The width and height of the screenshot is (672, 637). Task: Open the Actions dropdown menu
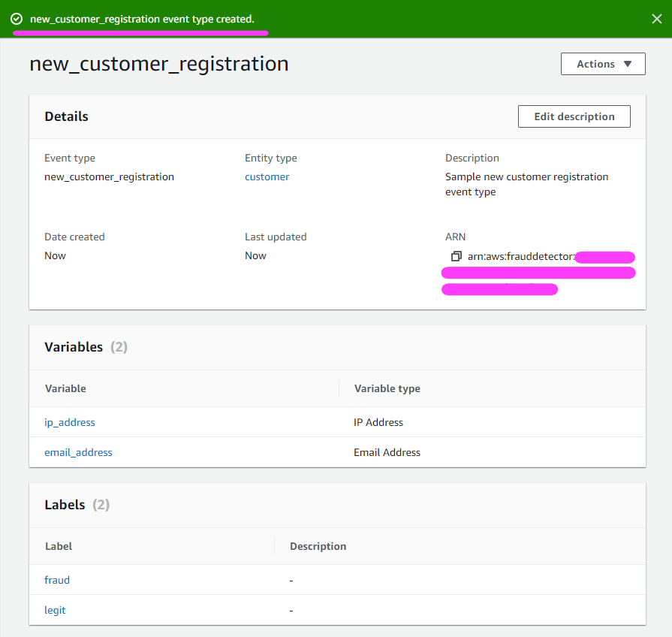(603, 64)
